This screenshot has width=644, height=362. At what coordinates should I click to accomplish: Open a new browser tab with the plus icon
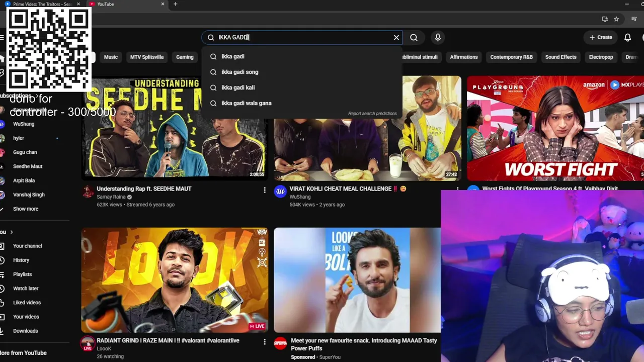175,4
